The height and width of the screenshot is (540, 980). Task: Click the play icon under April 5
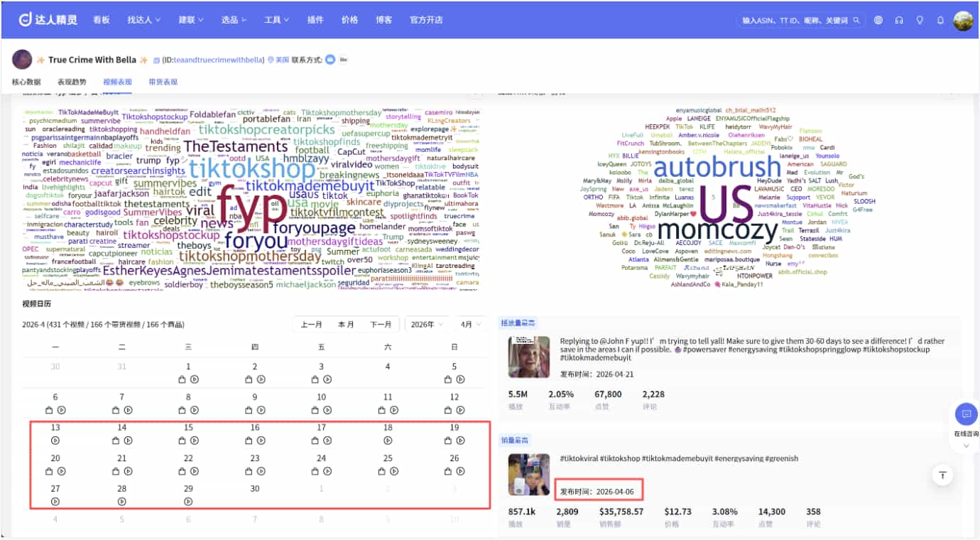(460, 379)
